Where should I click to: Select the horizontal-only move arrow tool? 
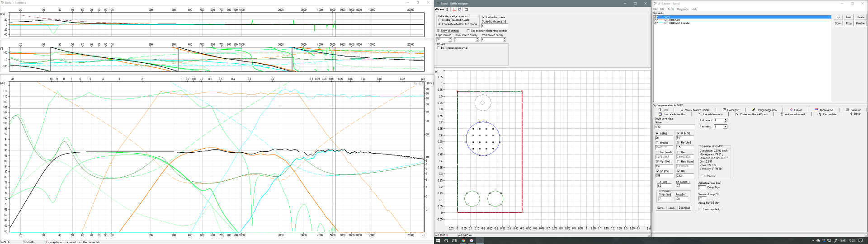pyautogui.click(x=442, y=9)
